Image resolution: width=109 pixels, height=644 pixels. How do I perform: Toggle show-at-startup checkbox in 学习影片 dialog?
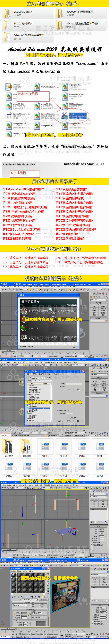click(19, 347)
